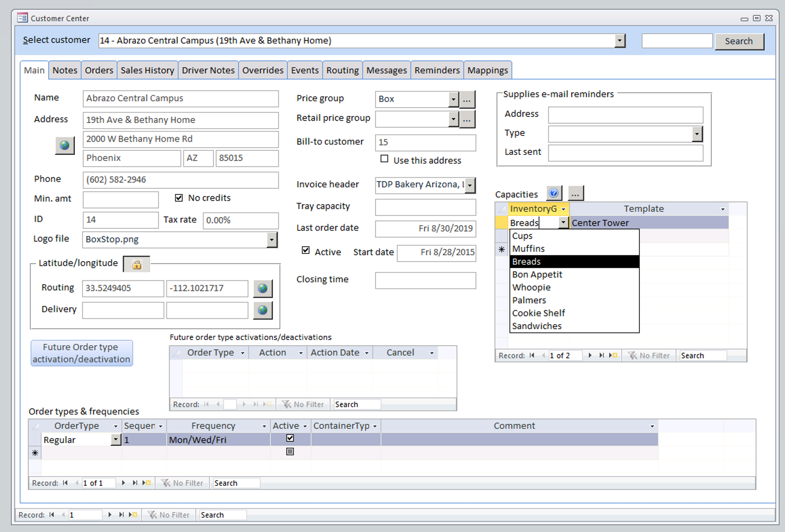Toggle the No credits checkbox
Screen dimensions: 785x532
(x=179, y=198)
